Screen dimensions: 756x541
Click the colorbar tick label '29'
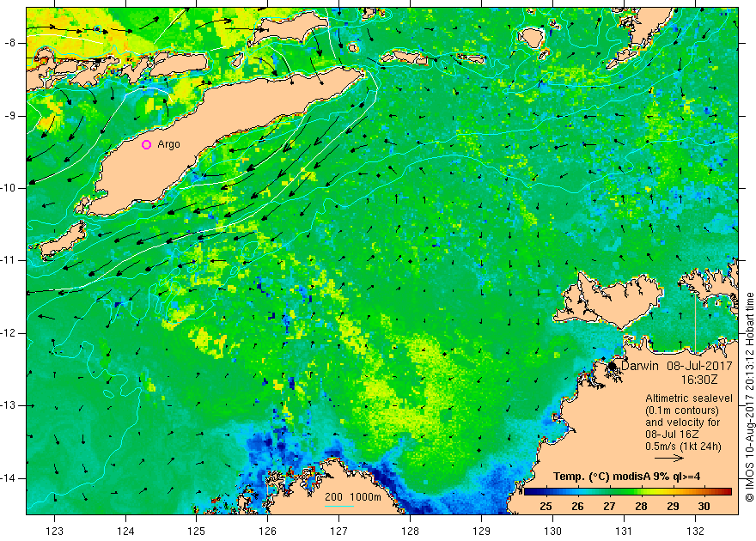(x=673, y=507)
